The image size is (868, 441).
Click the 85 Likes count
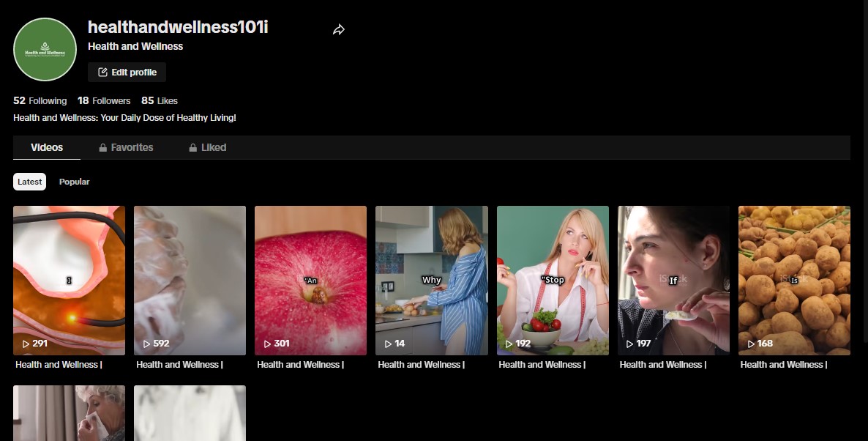coord(160,101)
